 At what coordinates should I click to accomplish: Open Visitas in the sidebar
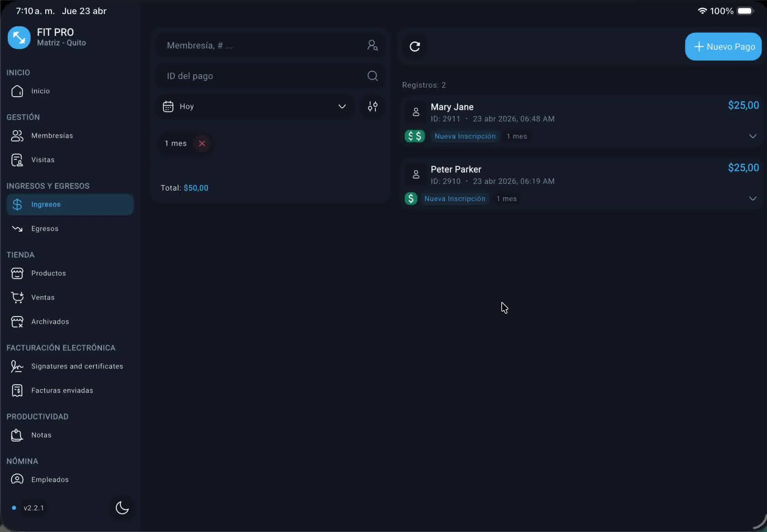[x=70, y=160]
